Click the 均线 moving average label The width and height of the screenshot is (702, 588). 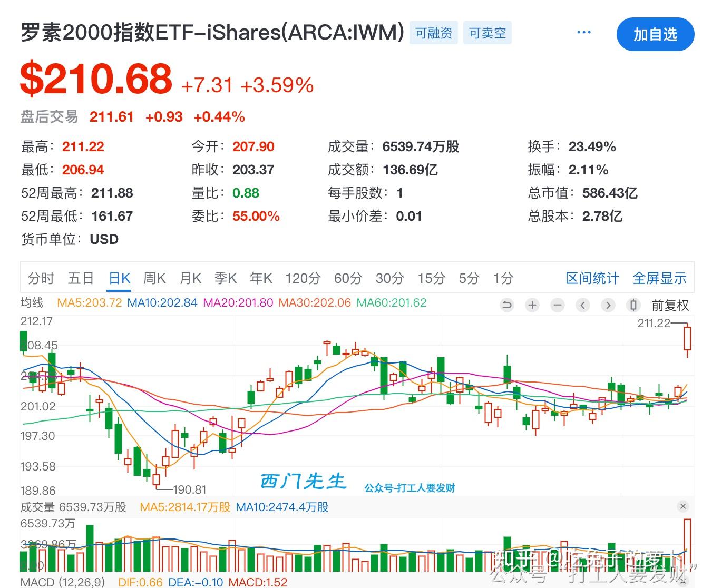point(32,302)
